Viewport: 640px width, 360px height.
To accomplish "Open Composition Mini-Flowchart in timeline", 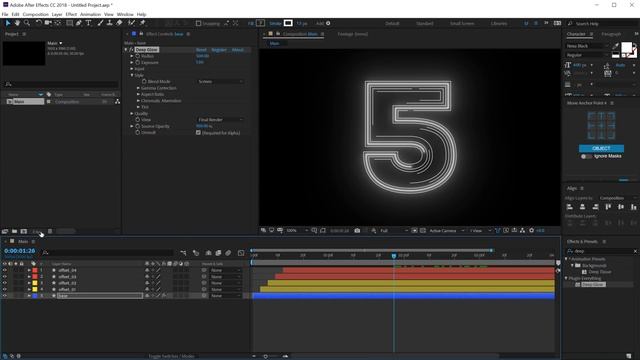I will 183,253.
